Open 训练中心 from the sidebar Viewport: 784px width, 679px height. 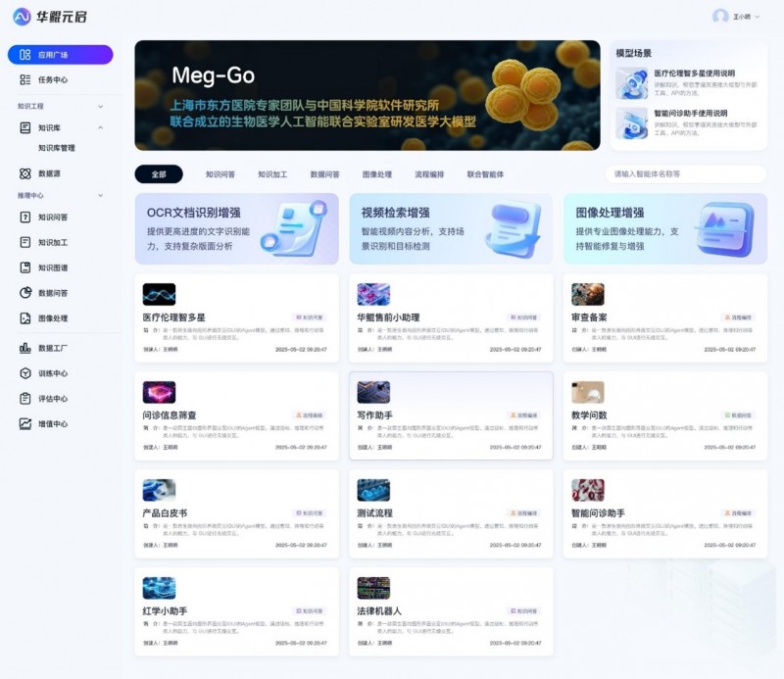click(52, 373)
